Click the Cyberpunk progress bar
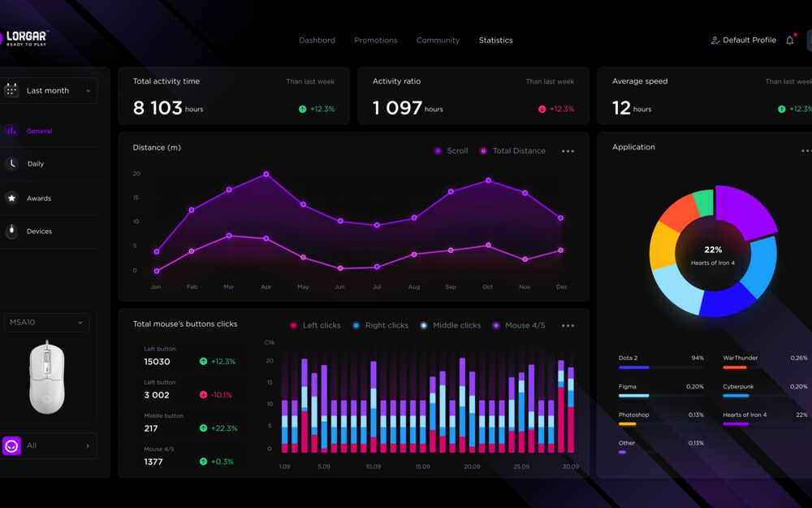The image size is (812, 508). (766, 396)
